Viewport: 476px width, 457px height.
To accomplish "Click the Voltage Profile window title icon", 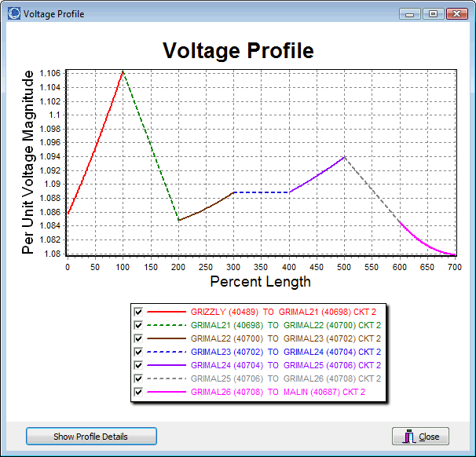I will tap(13, 14).
